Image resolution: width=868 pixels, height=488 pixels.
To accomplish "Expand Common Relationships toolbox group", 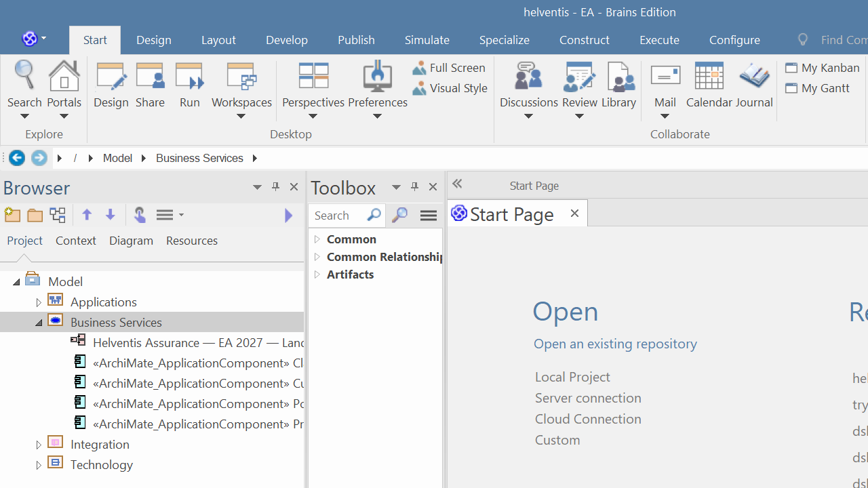I will coord(317,257).
